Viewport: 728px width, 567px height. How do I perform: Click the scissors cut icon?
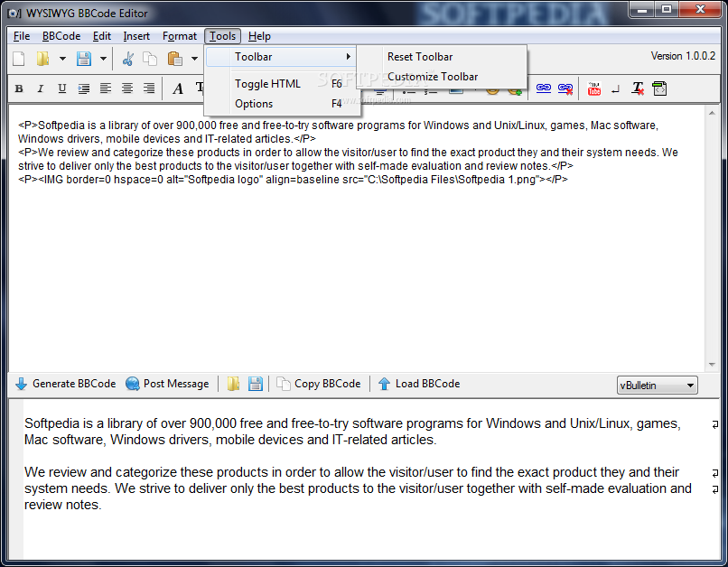[x=127, y=59]
